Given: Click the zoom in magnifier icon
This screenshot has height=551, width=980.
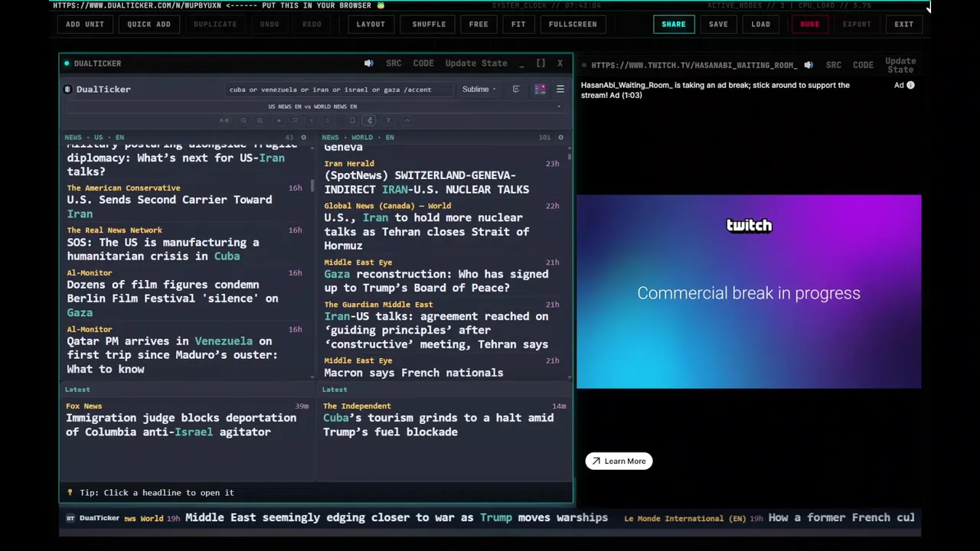Looking at the screenshot, I should pyautogui.click(x=260, y=120).
